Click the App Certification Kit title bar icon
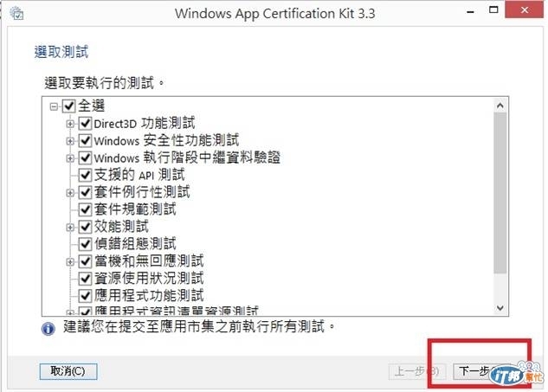The width and height of the screenshot is (548, 392). 16,14
